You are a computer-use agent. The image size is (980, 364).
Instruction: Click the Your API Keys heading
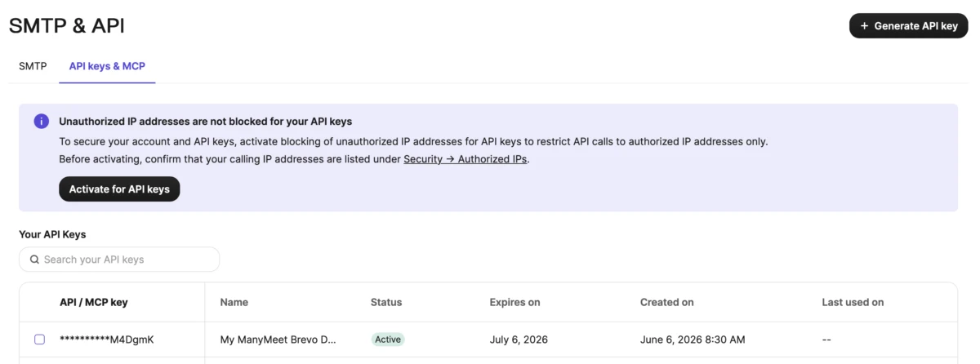coord(52,234)
